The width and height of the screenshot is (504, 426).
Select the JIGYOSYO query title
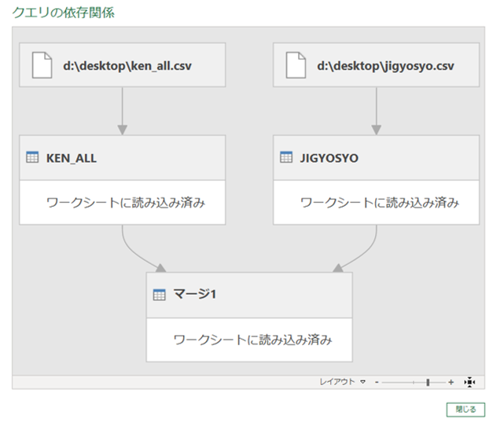coord(329,158)
